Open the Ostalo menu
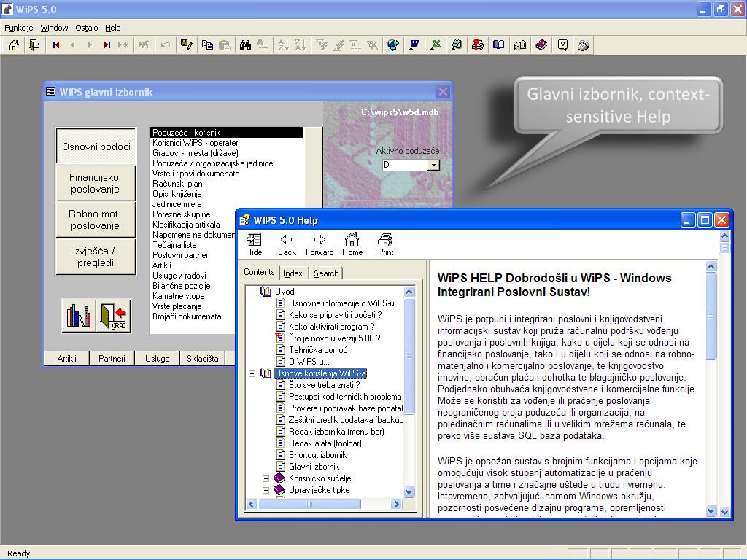 87,28
